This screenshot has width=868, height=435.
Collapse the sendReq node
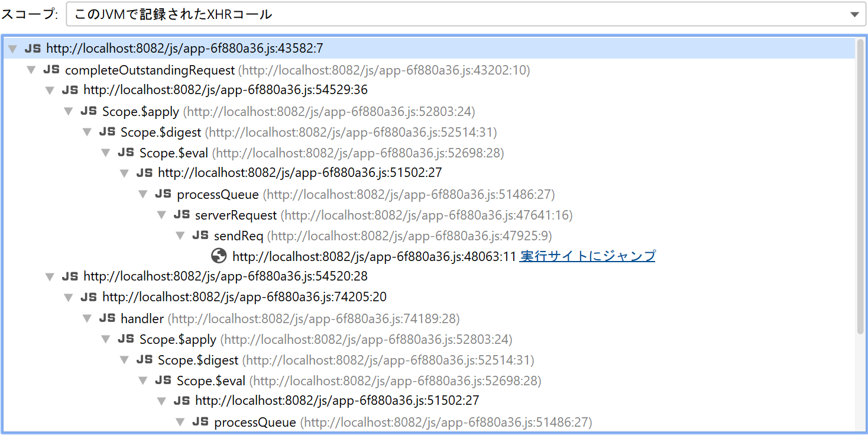click(x=181, y=236)
